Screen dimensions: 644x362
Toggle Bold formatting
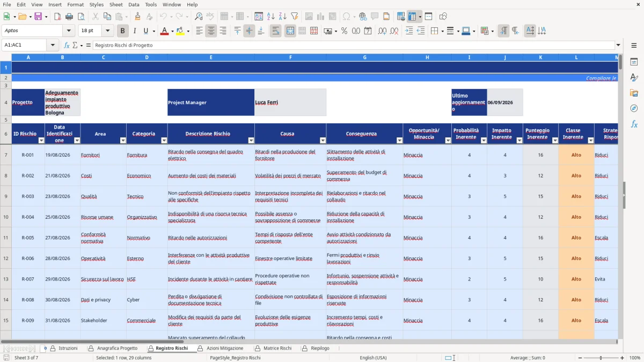pyautogui.click(x=122, y=31)
